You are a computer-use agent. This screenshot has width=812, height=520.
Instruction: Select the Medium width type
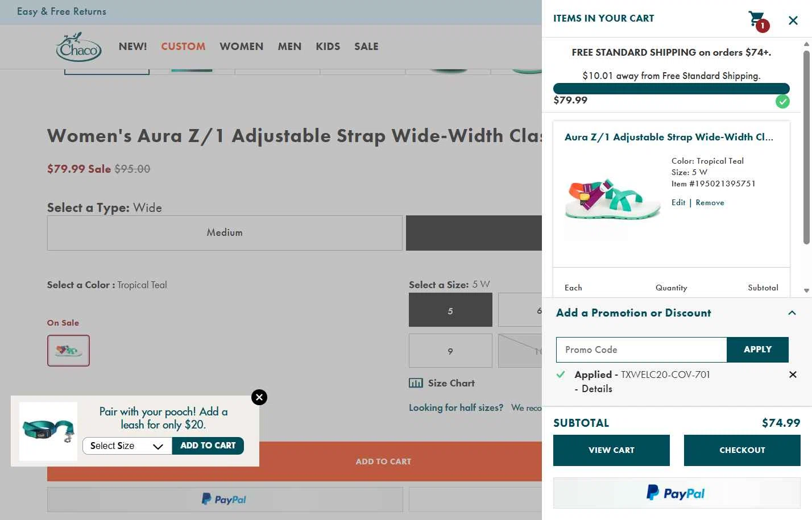[x=225, y=233]
